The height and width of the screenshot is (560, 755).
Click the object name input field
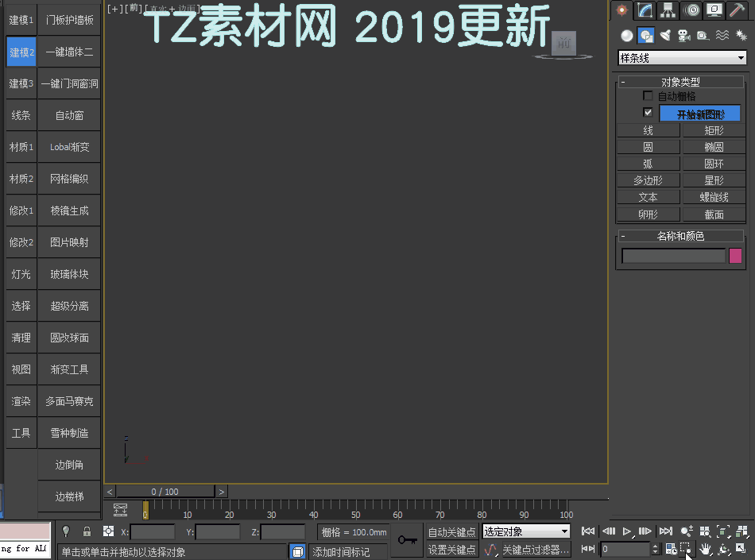[x=674, y=256]
